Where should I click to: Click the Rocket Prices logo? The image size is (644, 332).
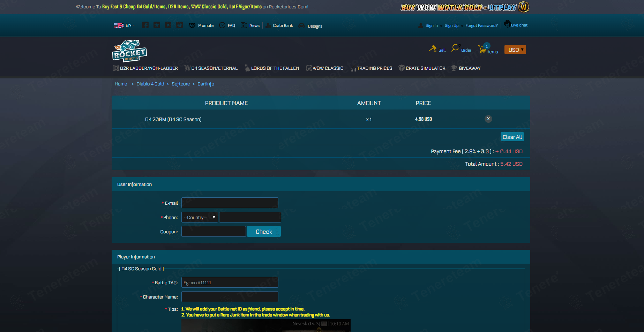129,51
